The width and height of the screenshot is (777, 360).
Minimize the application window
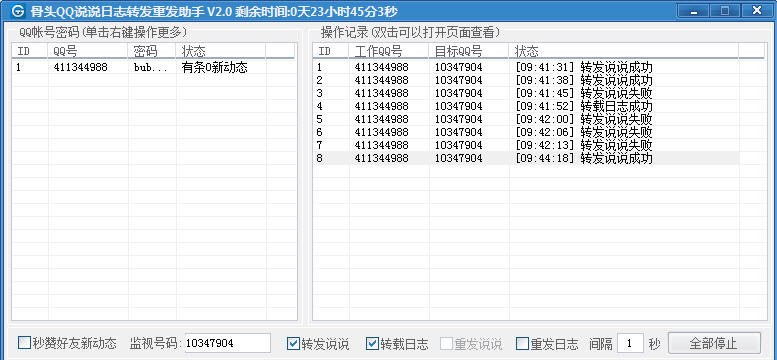tap(693, 10)
